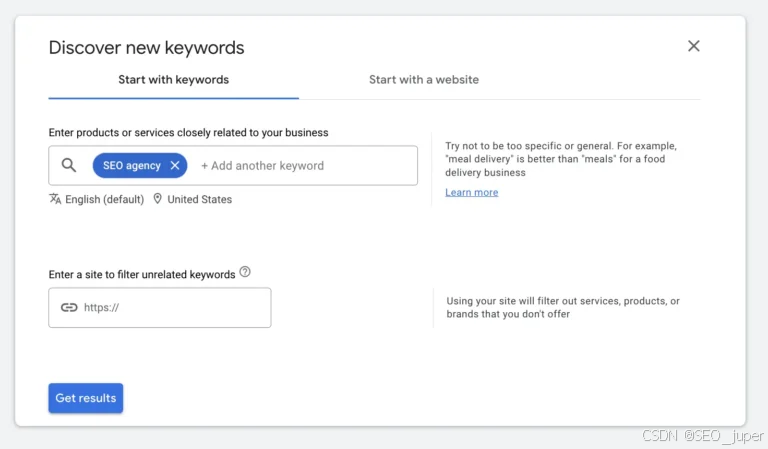Viewport: 768px width, 449px height.
Task: Change the English (default) language setting
Action: [104, 199]
